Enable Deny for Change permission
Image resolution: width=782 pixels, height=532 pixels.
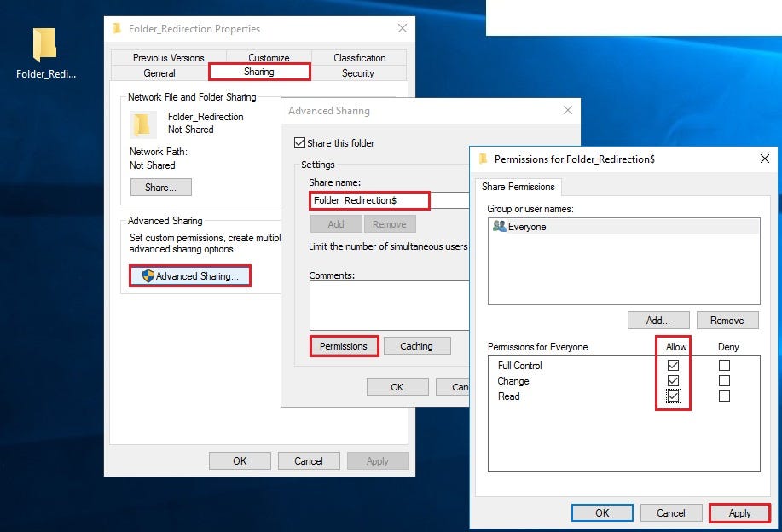click(725, 380)
